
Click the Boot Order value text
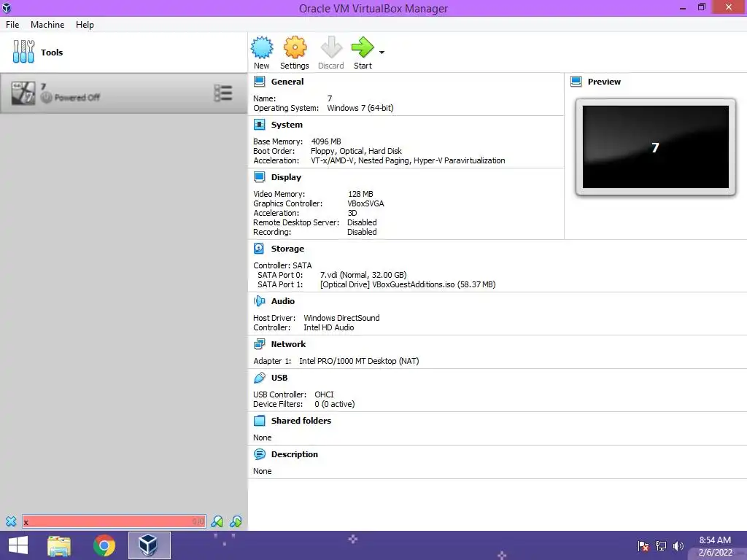pyautogui.click(x=356, y=151)
